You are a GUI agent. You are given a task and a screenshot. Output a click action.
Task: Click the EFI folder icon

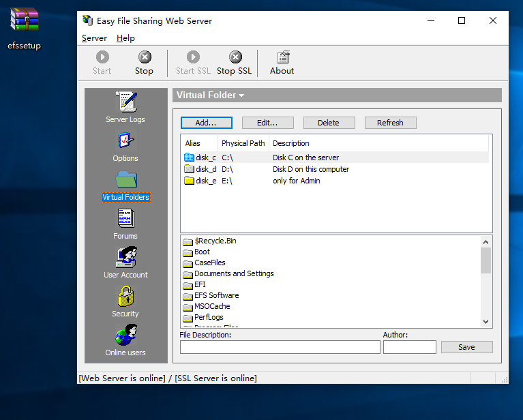(188, 285)
